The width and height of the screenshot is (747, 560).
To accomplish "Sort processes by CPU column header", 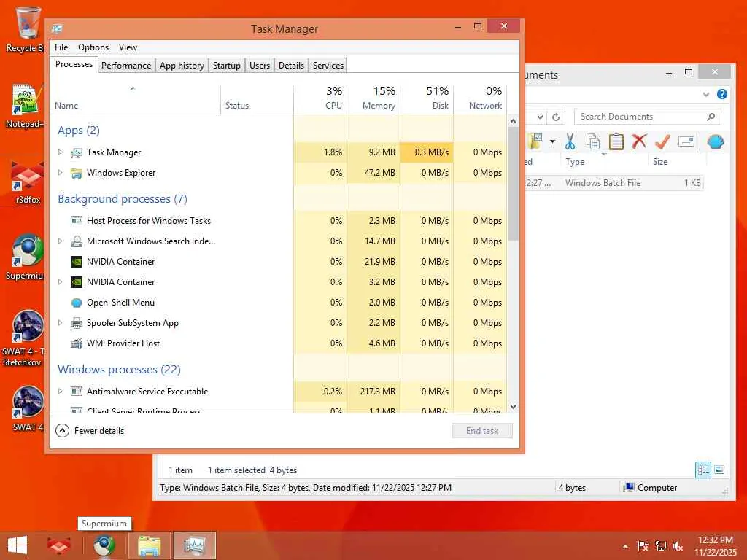I will coord(321,98).
